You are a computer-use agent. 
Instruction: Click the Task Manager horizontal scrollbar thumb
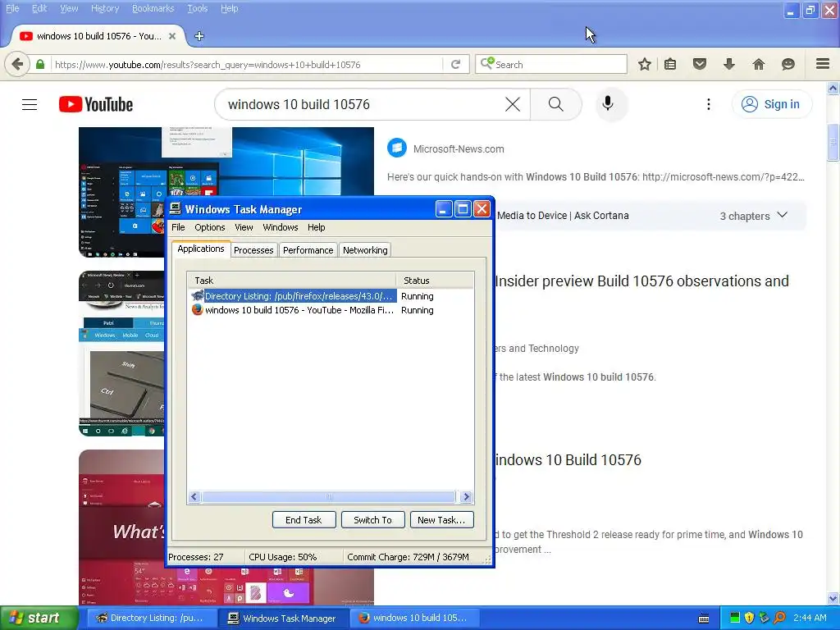pyautogui.click(x=328, y=497)
